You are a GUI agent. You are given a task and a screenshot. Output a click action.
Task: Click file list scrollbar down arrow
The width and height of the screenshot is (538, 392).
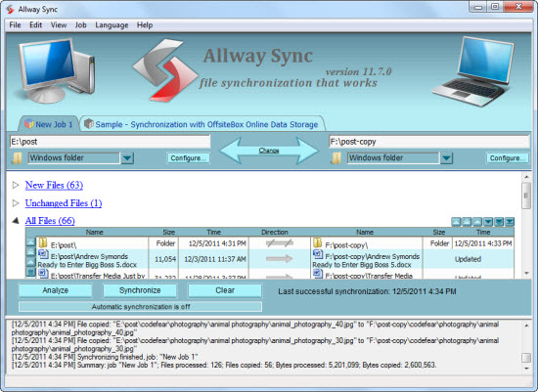(x=526, y=274)
